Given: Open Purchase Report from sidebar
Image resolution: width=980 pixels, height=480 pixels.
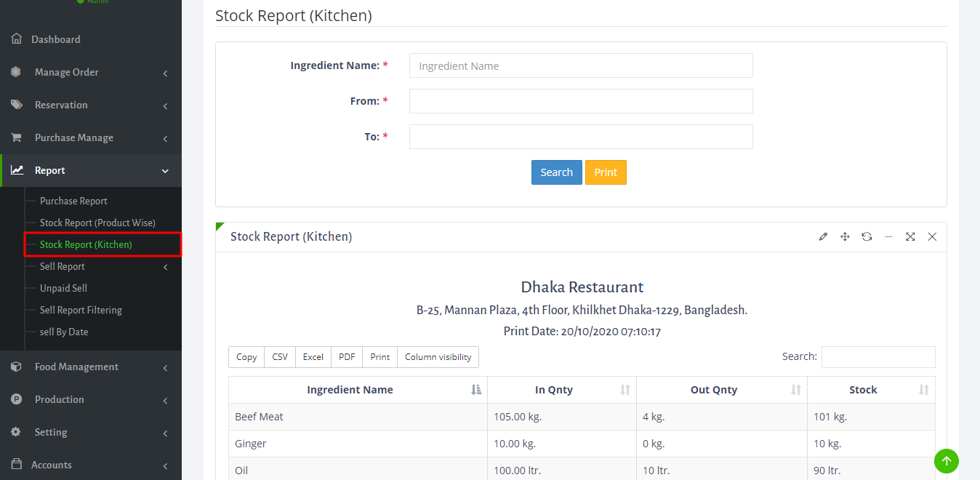Looking at the screenshot, I should pyautogui.click(x=73, y=201).
